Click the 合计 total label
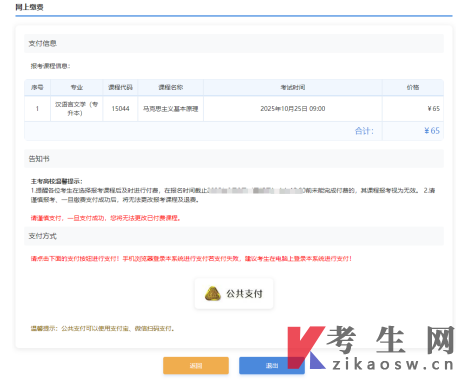 [364, 131]
